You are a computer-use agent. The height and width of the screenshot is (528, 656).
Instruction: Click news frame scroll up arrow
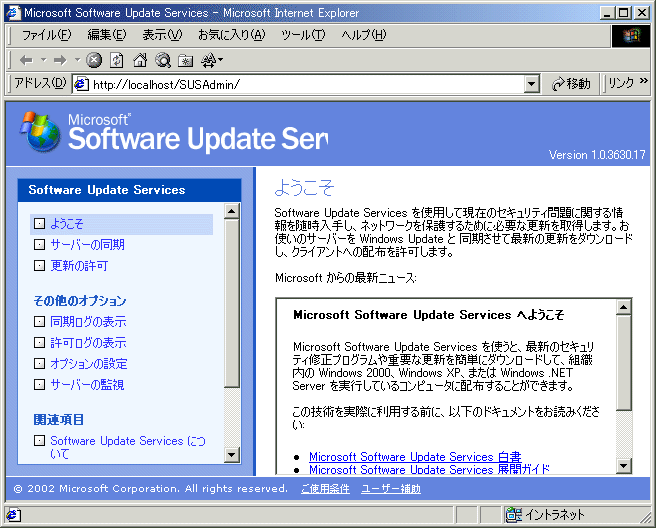623,308
